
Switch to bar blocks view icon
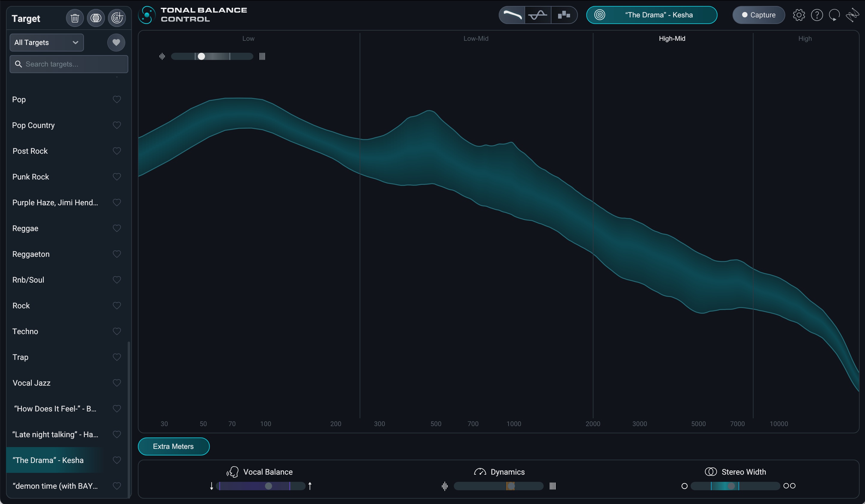pyautogui.click(x=564, y=15)
